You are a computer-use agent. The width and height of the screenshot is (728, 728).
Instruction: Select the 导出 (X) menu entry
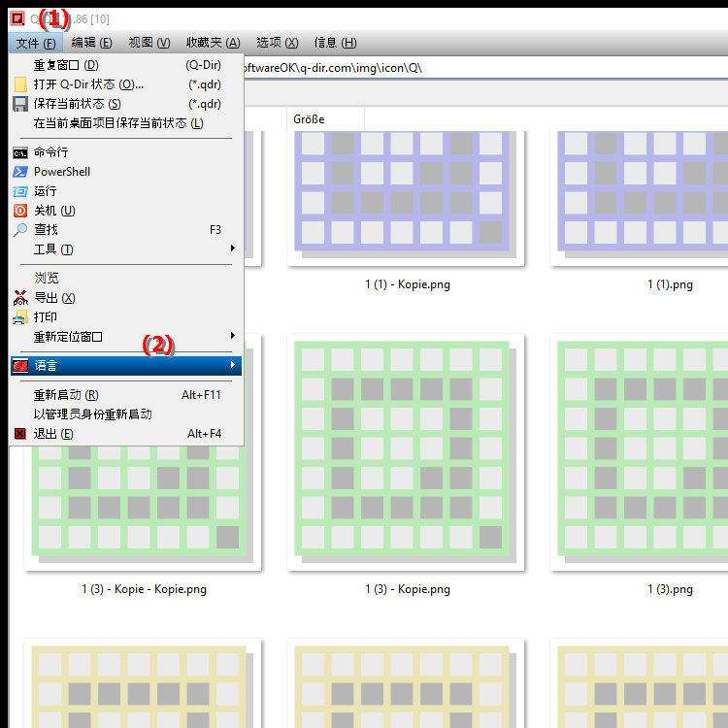click(x=126, y=298)
